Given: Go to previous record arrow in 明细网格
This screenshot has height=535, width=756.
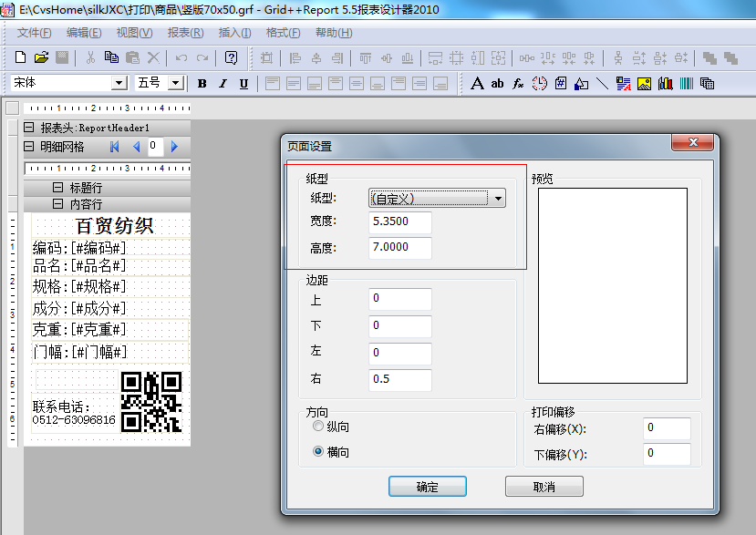Looking at the screenshot, I should click(137, 147).
